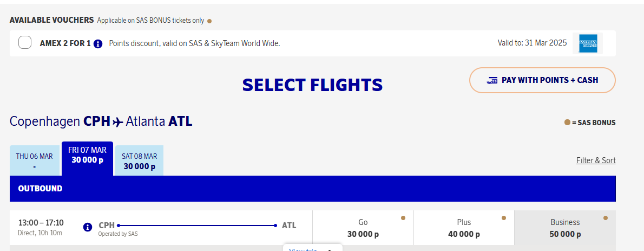Select the THU 06 MAR date tab
Screen dimensions: 644x251
coord(35,161)
